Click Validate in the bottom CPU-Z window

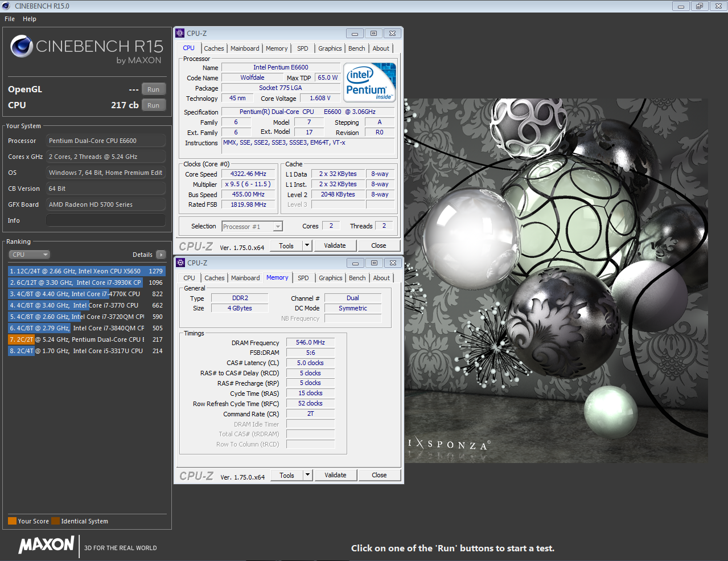pos(335,475)
